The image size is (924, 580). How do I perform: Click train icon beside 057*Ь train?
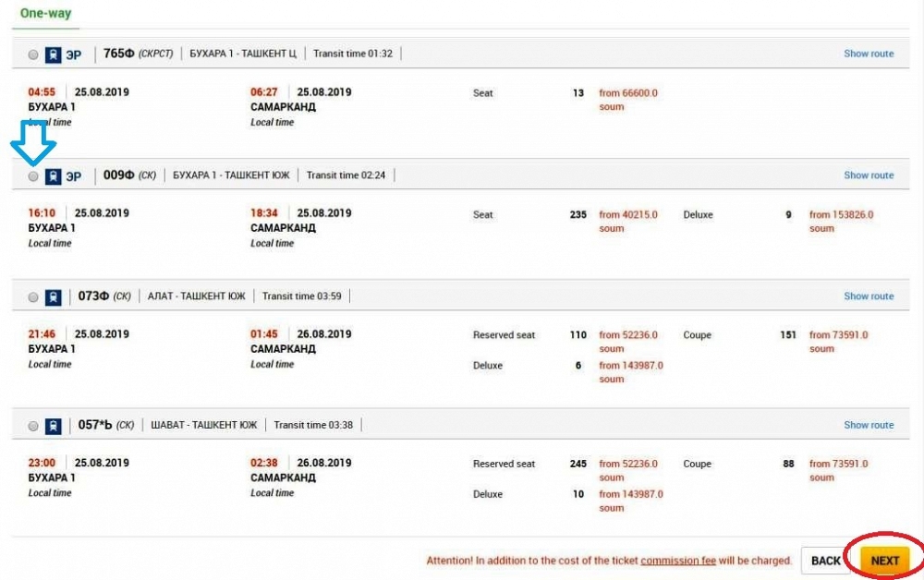coord(53,426)
